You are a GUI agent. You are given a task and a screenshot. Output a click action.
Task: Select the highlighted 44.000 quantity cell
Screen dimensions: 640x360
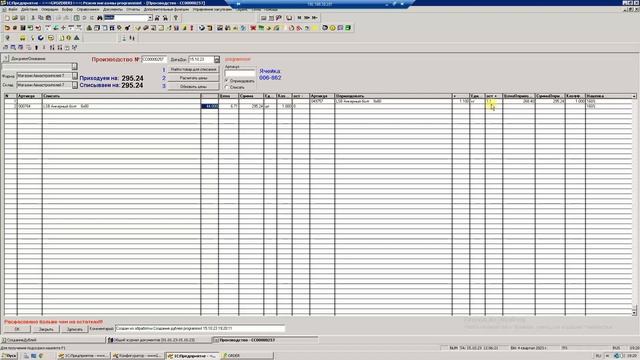[x=209, y=106]
